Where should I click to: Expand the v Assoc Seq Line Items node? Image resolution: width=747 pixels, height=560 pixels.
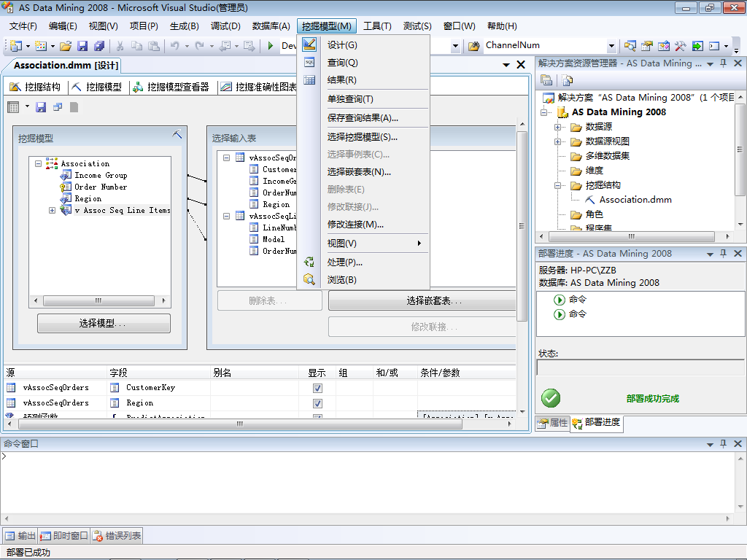pyautogui.click(x=52, y=210)
